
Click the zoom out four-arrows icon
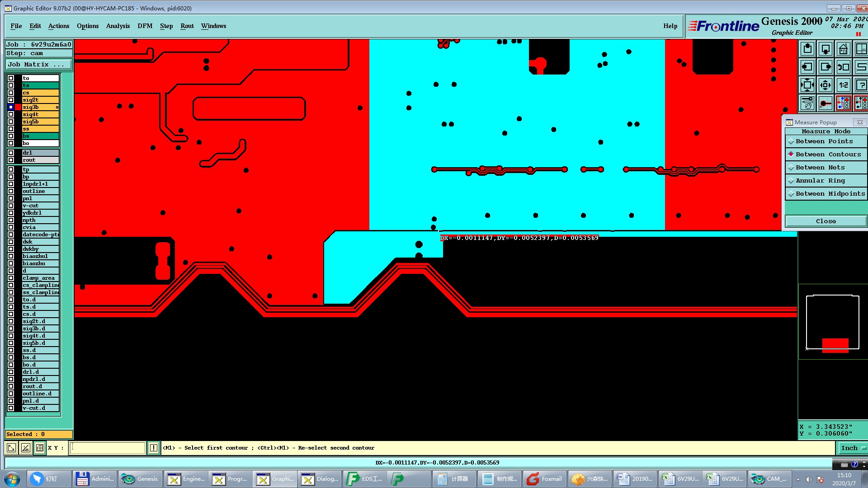807,85
